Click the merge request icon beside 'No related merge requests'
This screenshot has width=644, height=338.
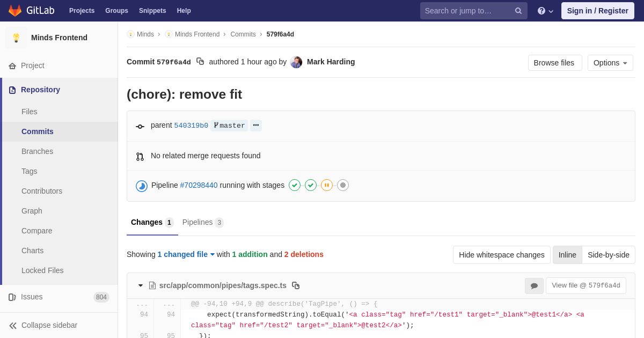click(140, 156)
